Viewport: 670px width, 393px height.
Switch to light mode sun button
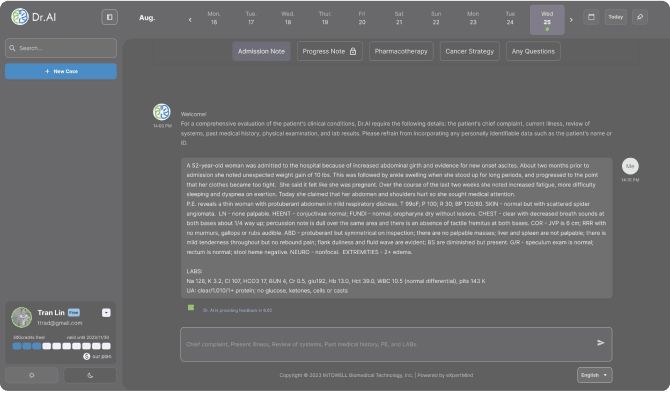32,375
